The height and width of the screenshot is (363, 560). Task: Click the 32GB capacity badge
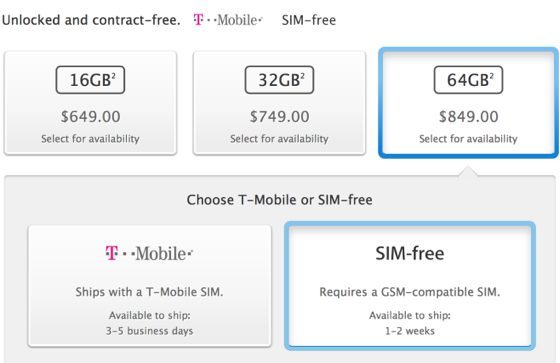pos(279,80)
